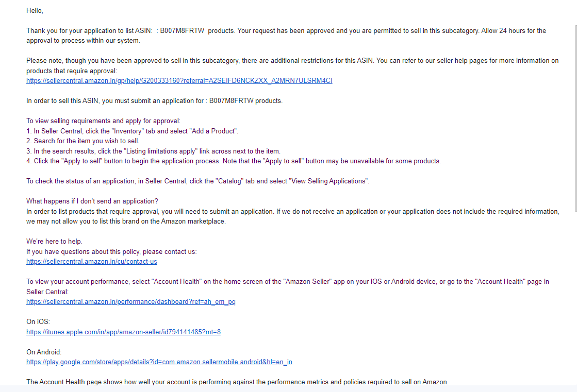
Task: Click the "On Android:" label
Action: point(44,352)
